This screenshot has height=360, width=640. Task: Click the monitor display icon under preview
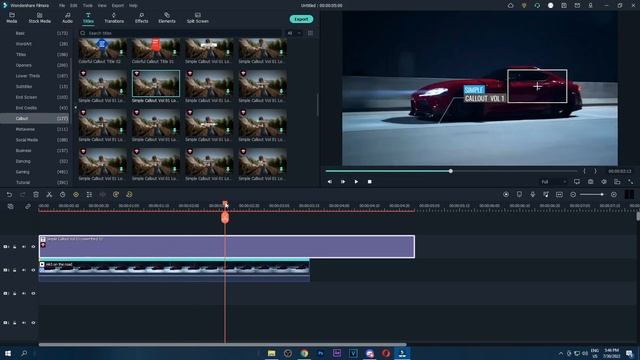[x=577, y=182]
